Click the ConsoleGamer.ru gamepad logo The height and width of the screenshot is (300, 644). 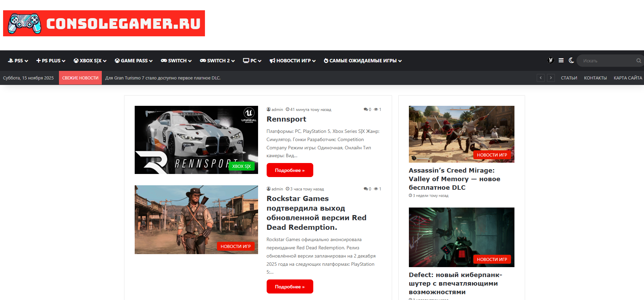pos(104,23)
